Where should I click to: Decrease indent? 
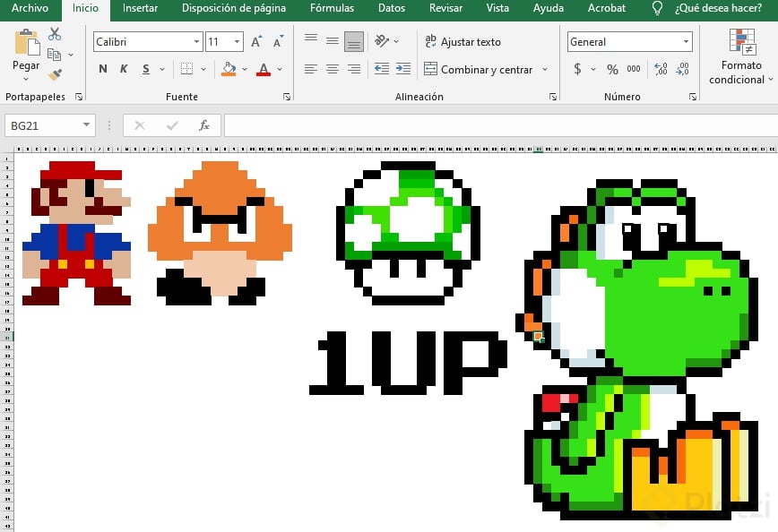coord(382,69)
